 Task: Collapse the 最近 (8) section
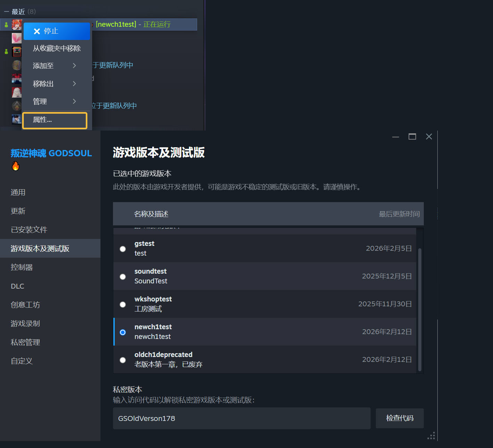(x=6, y=12)
